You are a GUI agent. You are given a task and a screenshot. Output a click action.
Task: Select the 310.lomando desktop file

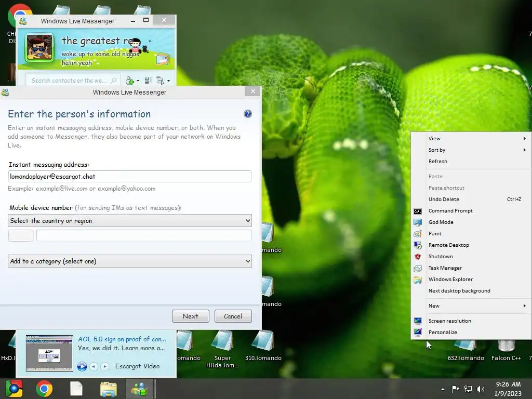(x=263, y=347)
